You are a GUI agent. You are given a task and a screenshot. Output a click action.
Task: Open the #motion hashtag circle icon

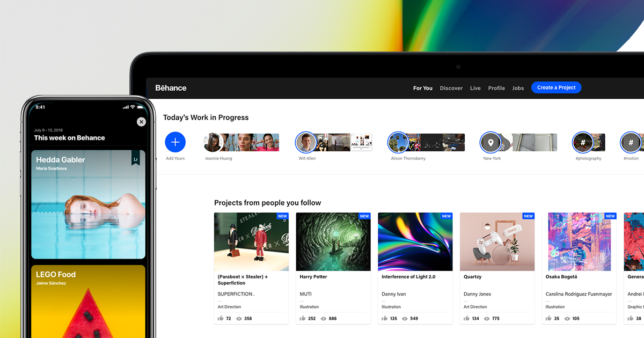pos(631,142)
